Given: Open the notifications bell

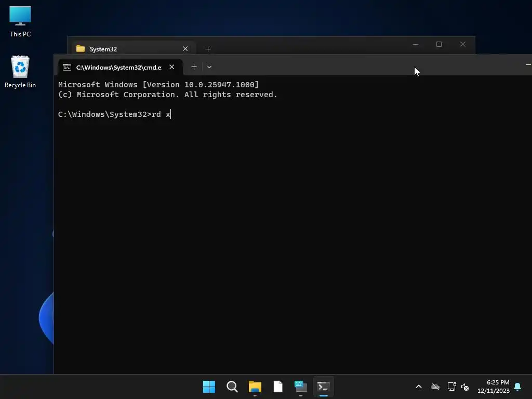Looking at the screenshot, I should [x=518, y=387].
